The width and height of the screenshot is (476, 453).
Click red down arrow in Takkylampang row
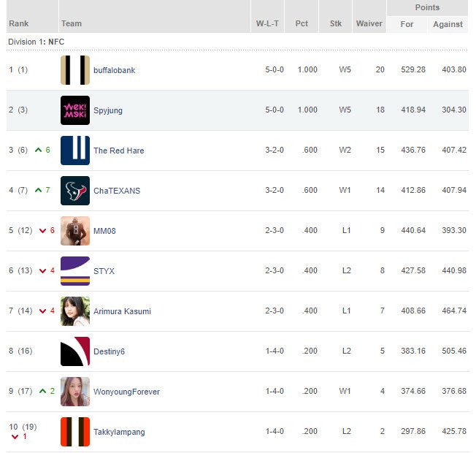coord(15,437)
